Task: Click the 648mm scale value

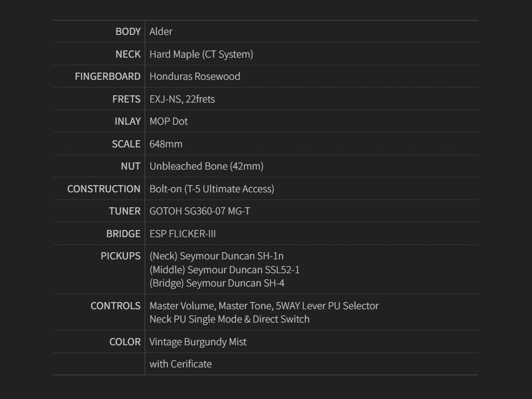Action: (x=166, y=144)
